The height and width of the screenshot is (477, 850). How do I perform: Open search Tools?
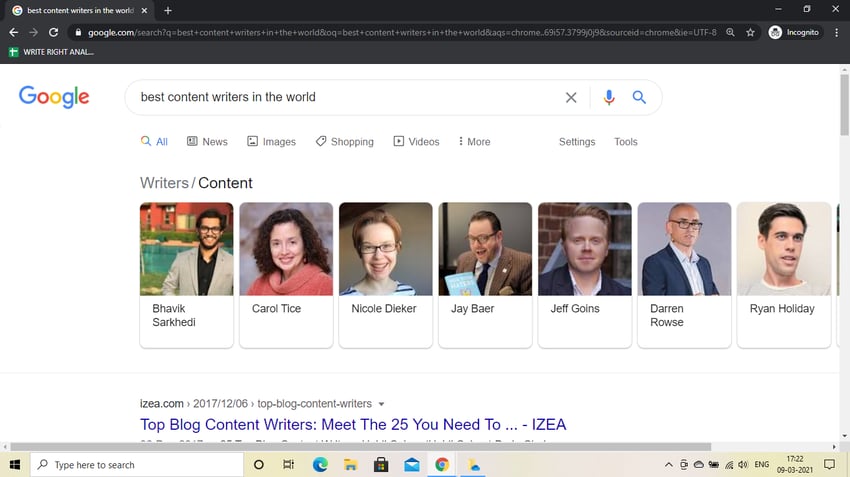tap(626, 141)
